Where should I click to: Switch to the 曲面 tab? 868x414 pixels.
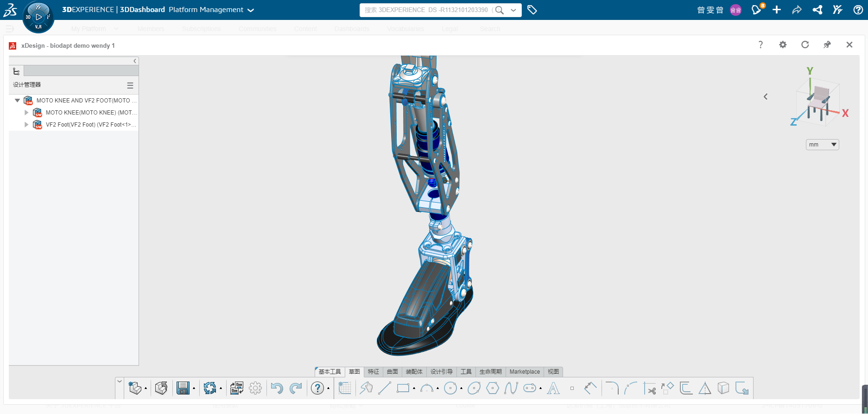pyautogui.click(x=393, y=372)
